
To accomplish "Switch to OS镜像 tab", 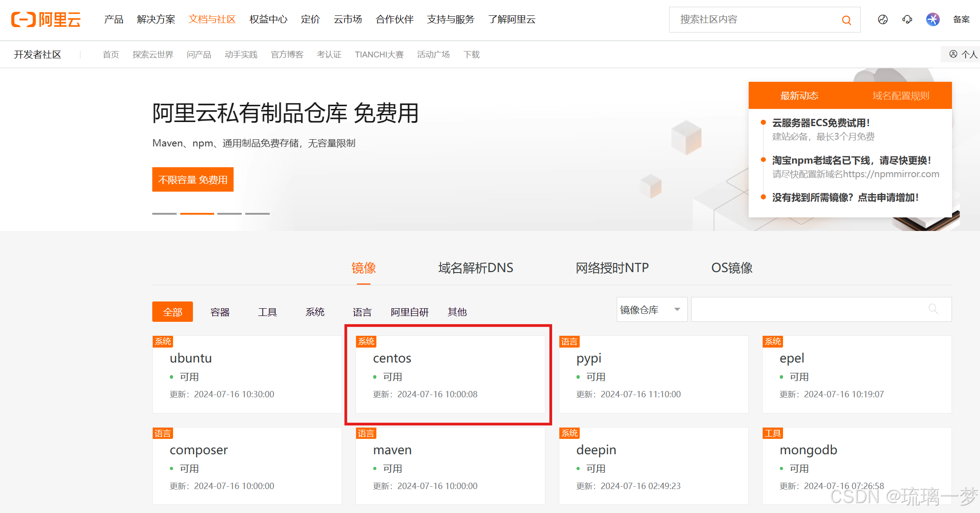I will [x=732, y=268].
